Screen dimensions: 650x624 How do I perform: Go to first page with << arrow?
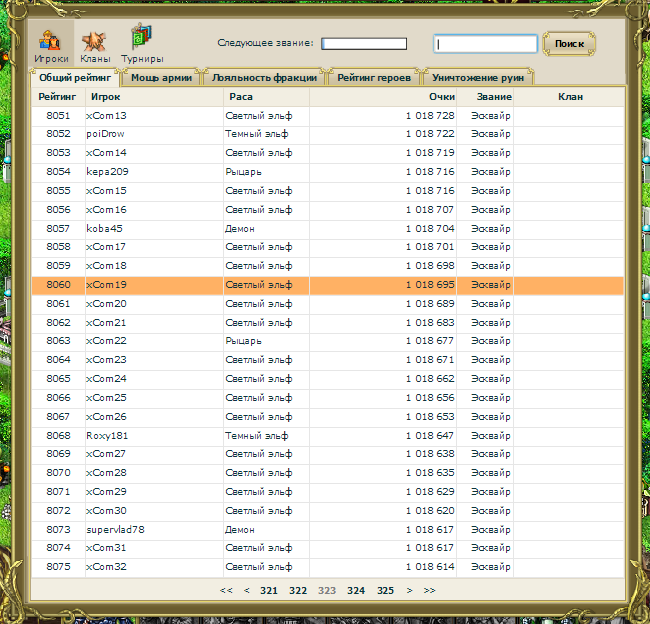[226, 591]
